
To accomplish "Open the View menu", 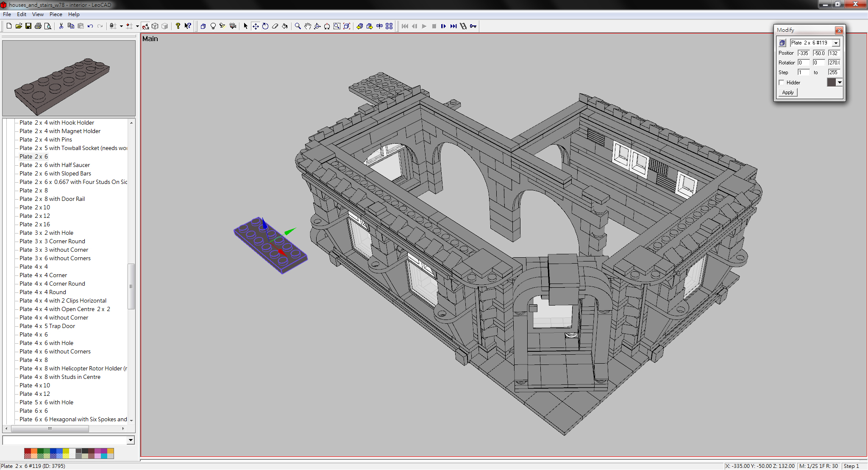I will tap(38, 14).
